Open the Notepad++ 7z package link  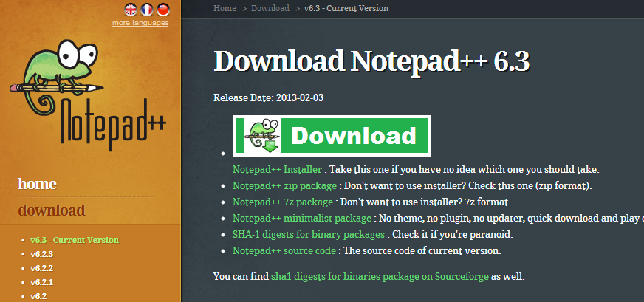pos(283,202)
